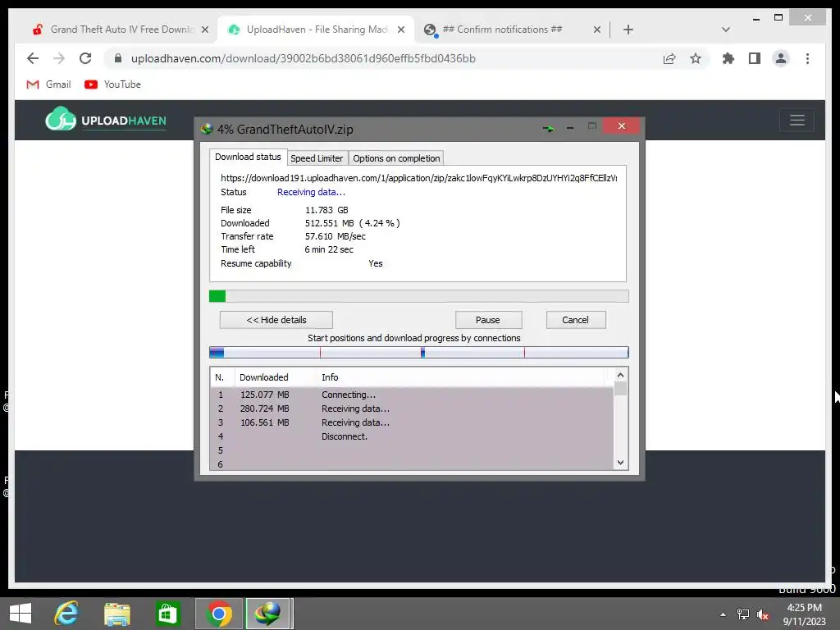Click the connections progress segment bar
Image resolution: width=840 pixels, height=630 pixels.
[418, 352]
